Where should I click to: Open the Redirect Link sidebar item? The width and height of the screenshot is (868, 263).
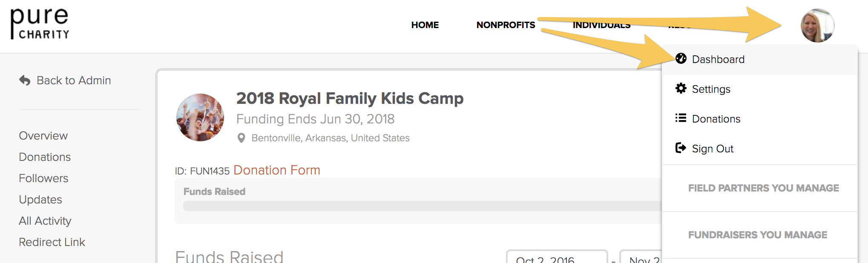(52, 242)
